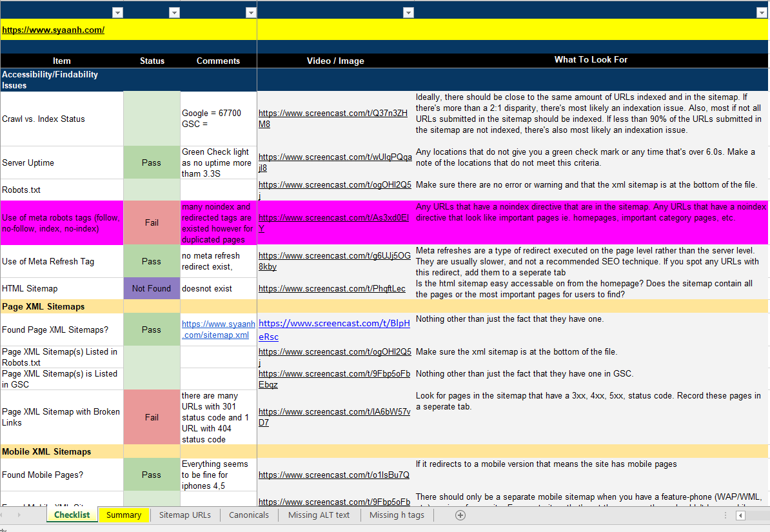Open the screencast link for Server Uptime
Image resolution: width=770 pixels, height=532 pixels.
[334, 157]
